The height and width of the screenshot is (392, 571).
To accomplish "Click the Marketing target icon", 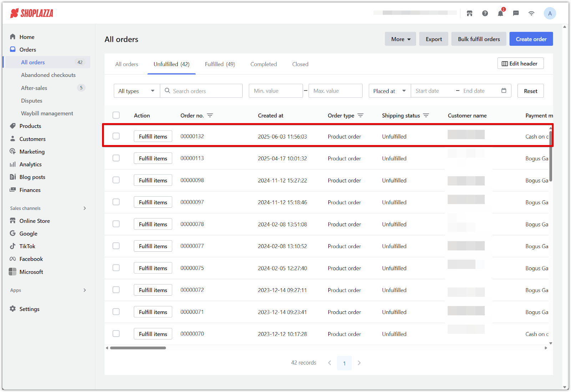I will (x=13, y=151).
